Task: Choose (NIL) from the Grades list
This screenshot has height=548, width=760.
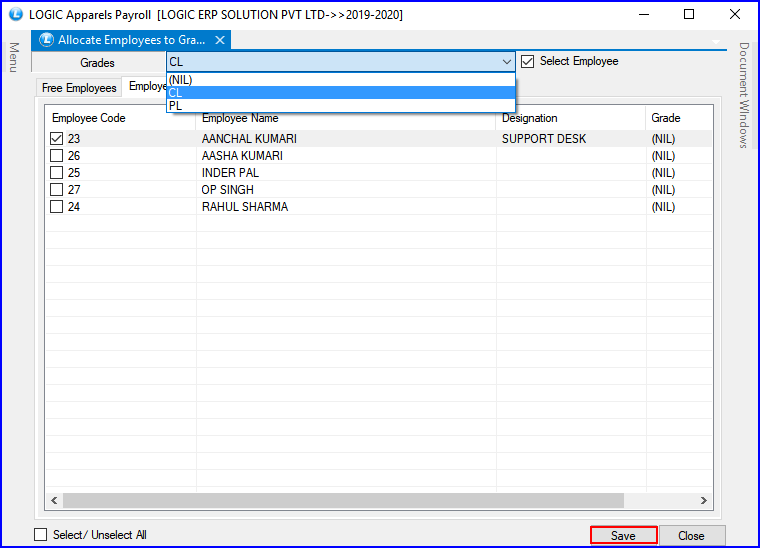Action: pyautogui.click(x=341, y=80)
